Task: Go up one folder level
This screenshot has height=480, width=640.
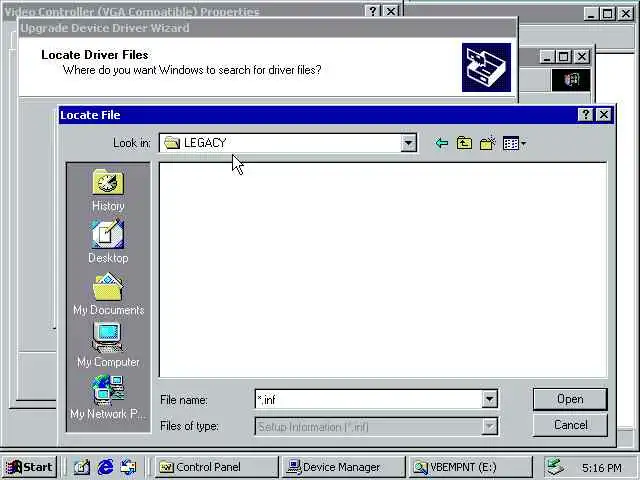Action: click(464, 143)
